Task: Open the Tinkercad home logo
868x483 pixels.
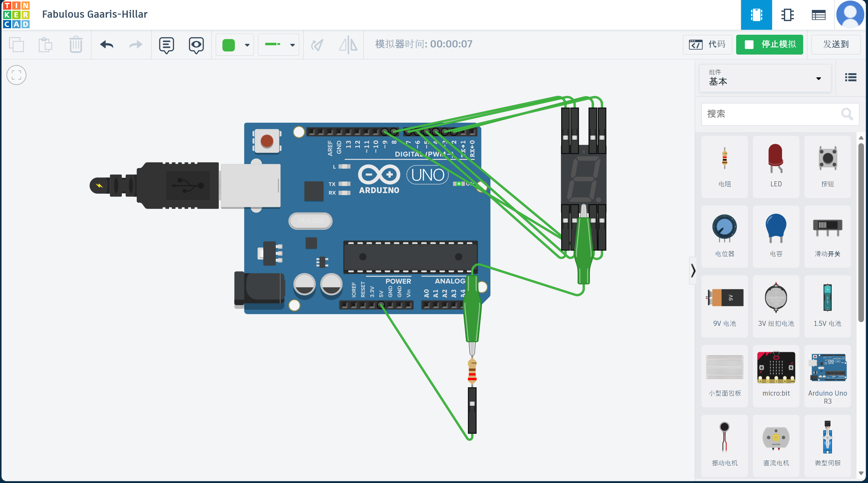Action: [x=16, y=15]
